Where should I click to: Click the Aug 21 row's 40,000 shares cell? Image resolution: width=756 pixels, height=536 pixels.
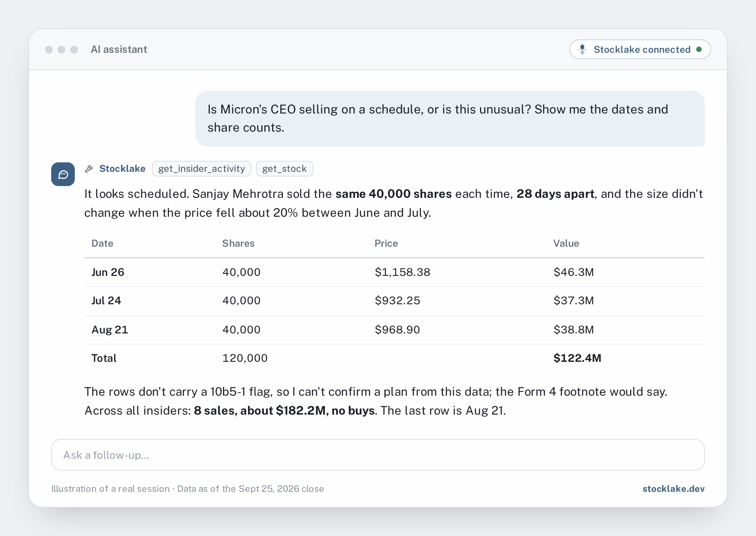(241, 329)
